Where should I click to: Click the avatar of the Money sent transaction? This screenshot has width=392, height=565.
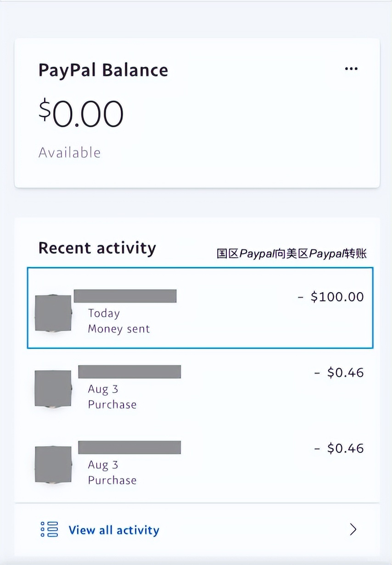(x=53, y=313)
